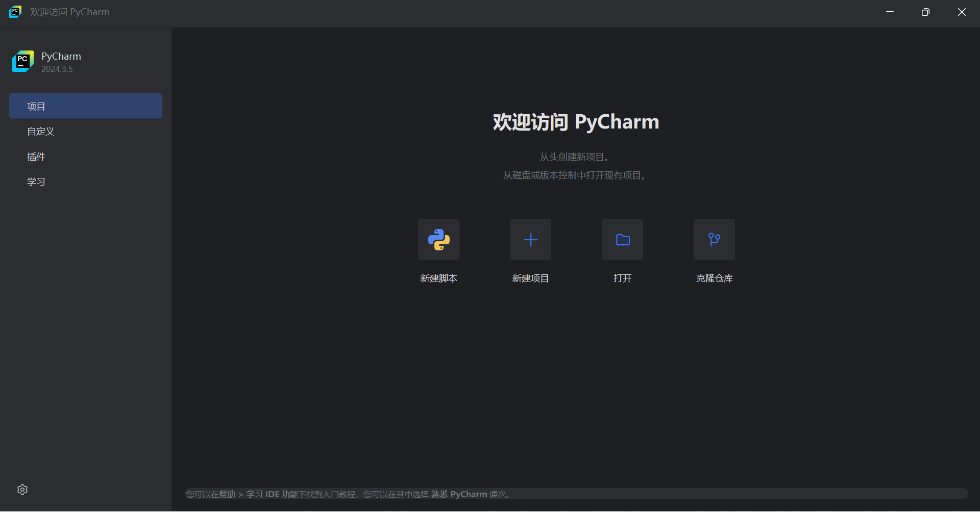
Task: Click the 克隆仓库 label
Action: click(x=714, y=278)
